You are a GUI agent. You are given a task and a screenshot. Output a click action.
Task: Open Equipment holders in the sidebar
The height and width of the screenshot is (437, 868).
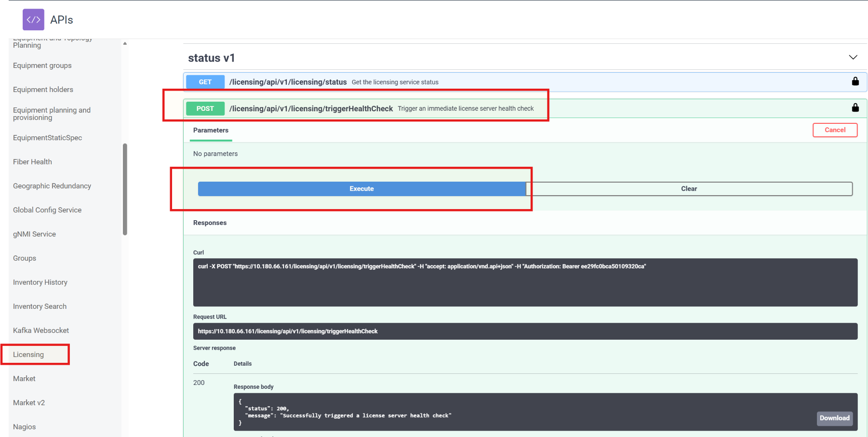pyautogui.click(x=43, y=90)
